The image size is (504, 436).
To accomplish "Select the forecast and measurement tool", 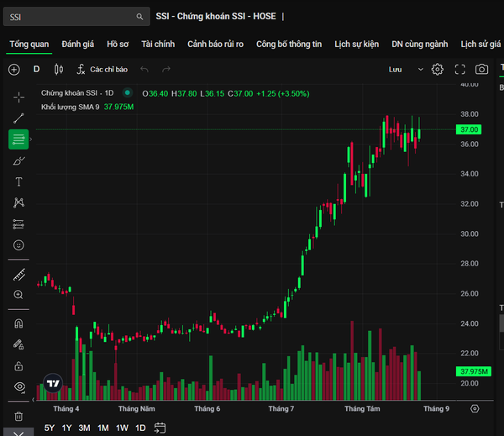I will coord(18,224).
